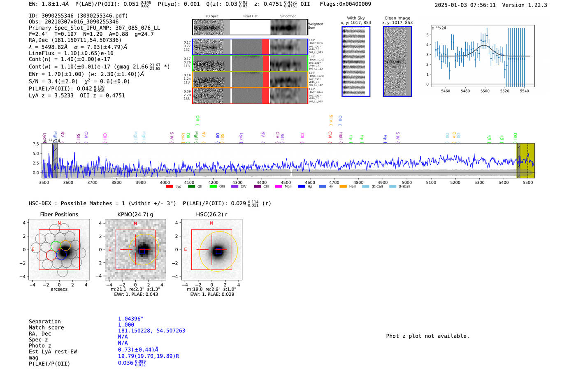Screen dimensions: 576x392
Task: Select the green-bordered fiber 2D spectrum row
Action: coord(250,63)
